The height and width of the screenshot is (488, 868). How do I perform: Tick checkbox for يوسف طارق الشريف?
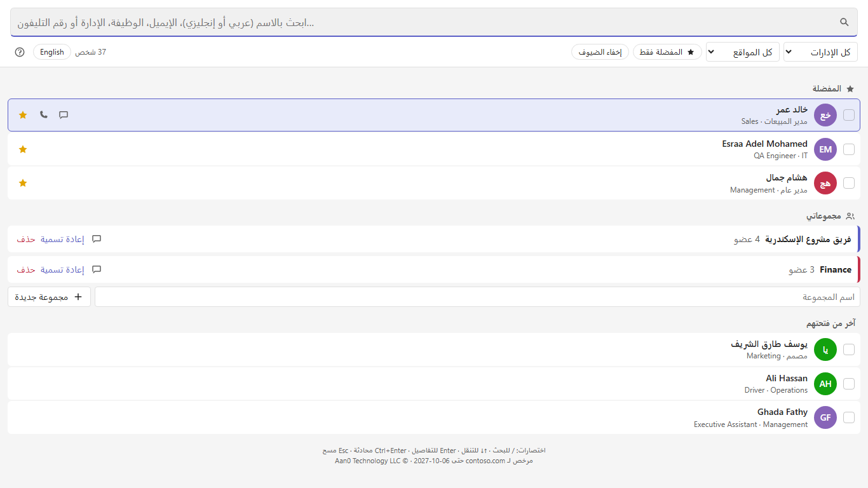pyautogui.click(x=849, y=349)
